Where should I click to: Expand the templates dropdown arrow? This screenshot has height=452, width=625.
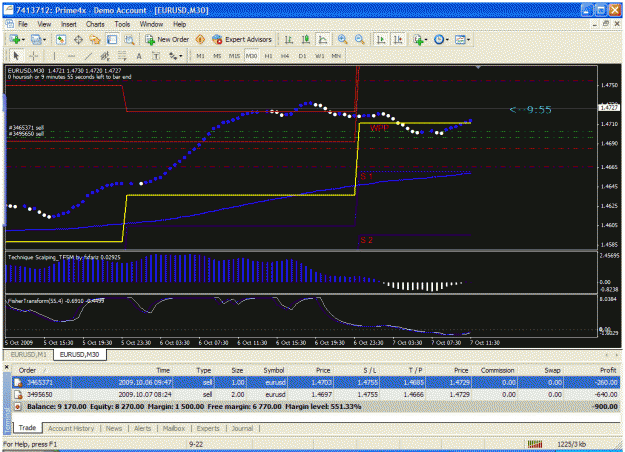[x=468, y=39]
